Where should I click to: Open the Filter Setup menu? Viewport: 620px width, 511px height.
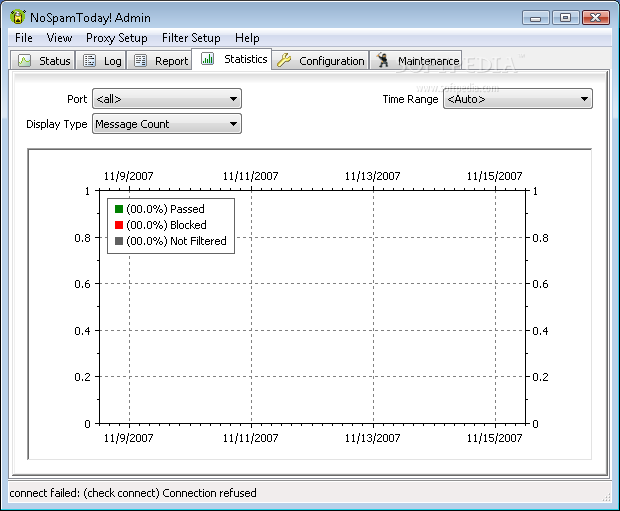191,38
